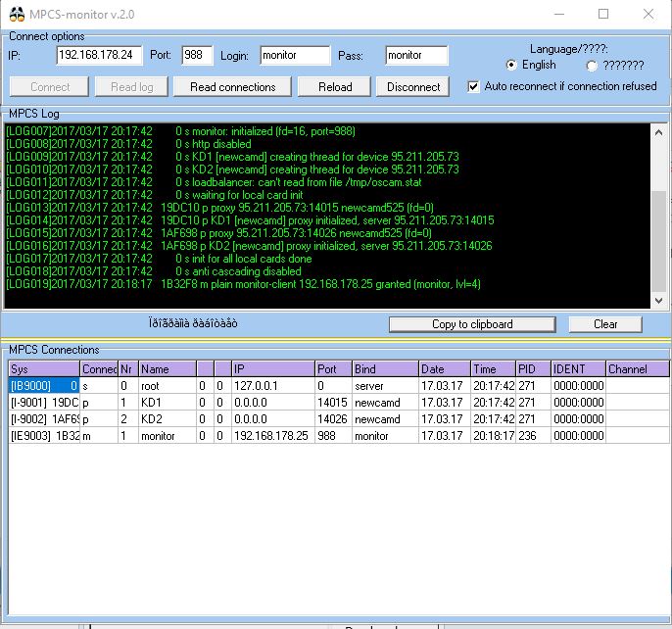Click the LOG019 monitor-client granted log line
The image size is (672, 629).
[243, 284]
